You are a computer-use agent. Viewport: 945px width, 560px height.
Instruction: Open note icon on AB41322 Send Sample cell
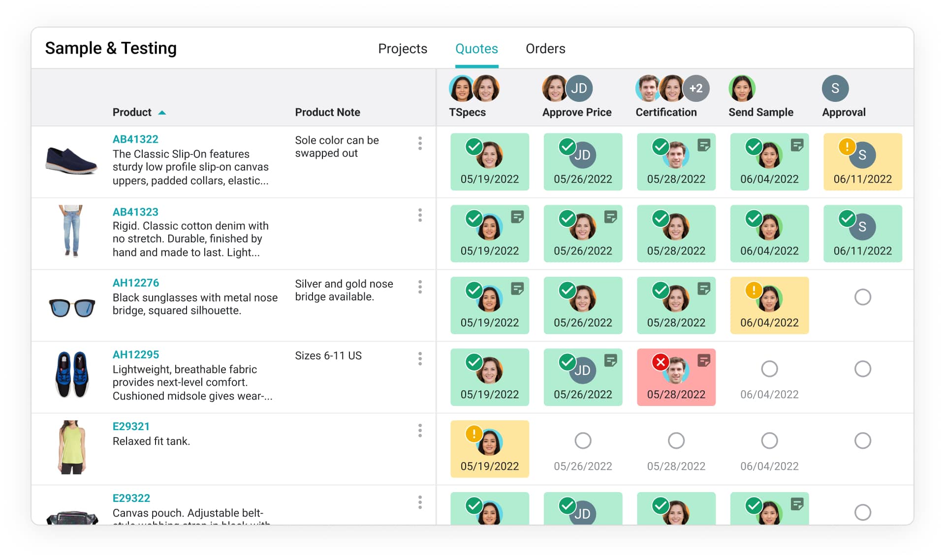[x=797, y=145]
